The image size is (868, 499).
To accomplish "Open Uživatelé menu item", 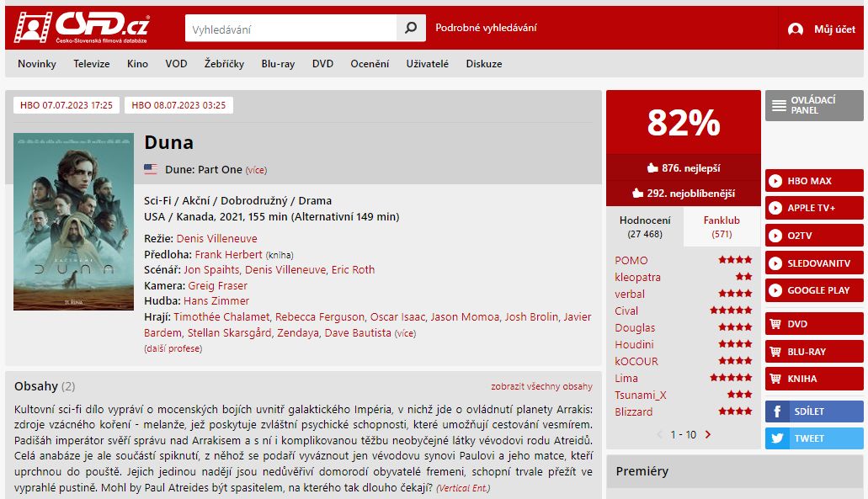I will [x=428, y=64].
